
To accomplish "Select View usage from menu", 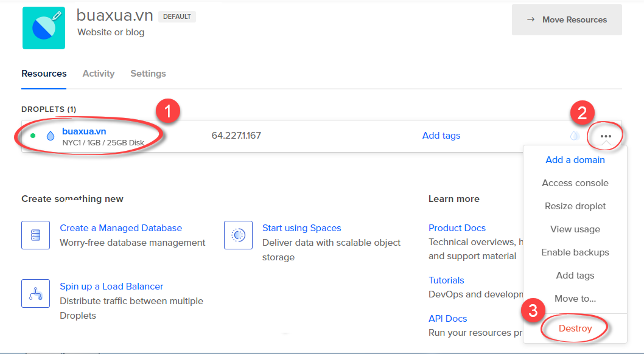I will [x=575, y=229].
